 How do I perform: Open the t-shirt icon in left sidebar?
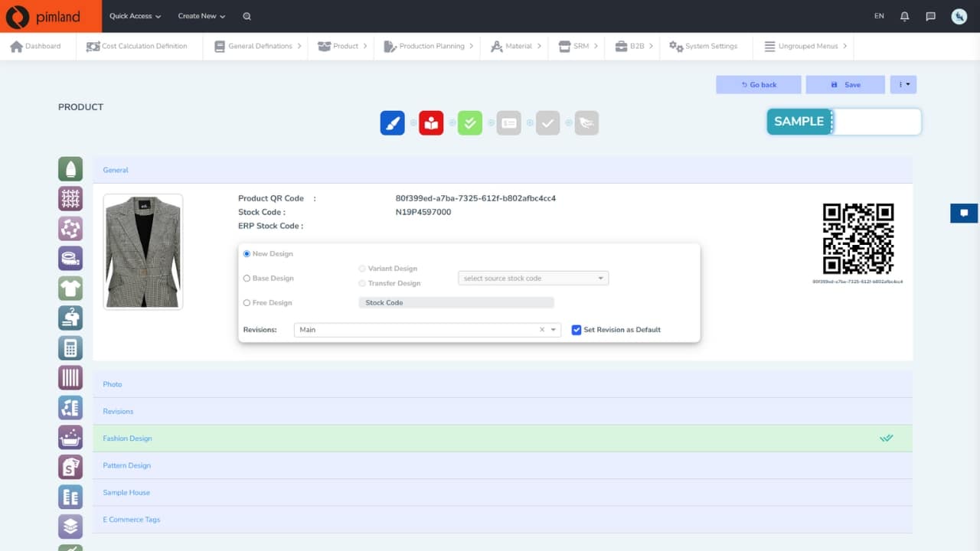point(70,289)
